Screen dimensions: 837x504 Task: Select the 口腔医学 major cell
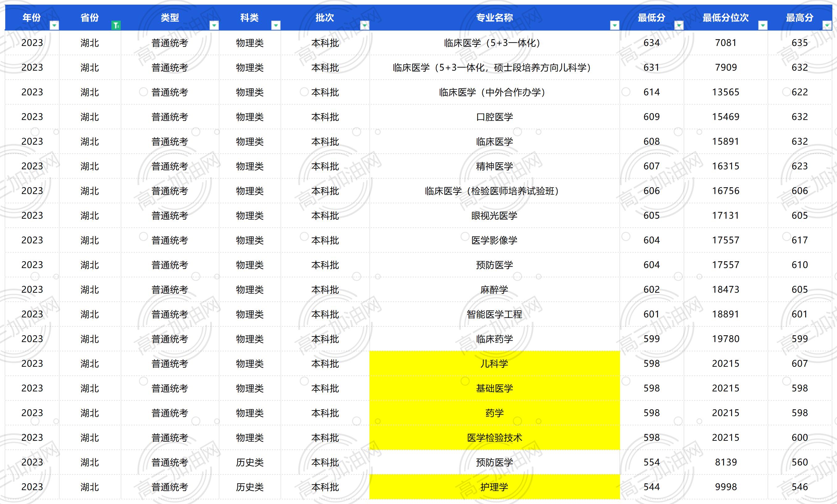[x=495, y=117]
